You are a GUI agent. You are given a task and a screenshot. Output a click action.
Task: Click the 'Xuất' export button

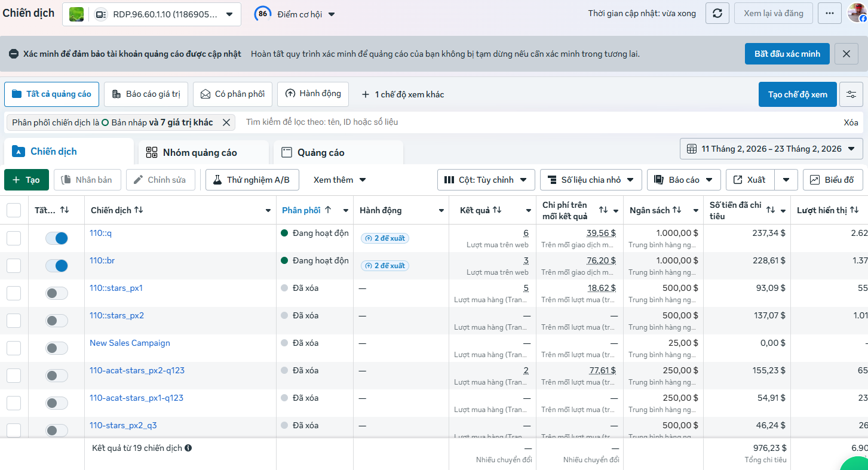[750, 180]
